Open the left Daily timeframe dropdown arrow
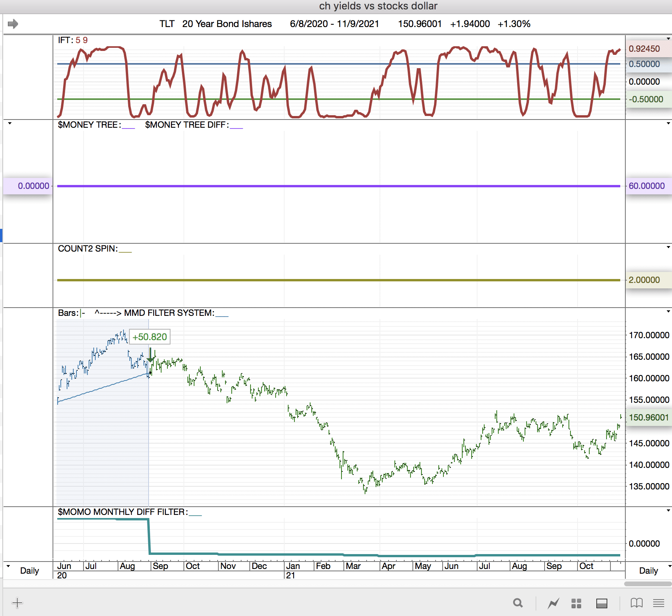 click(8, 566)
